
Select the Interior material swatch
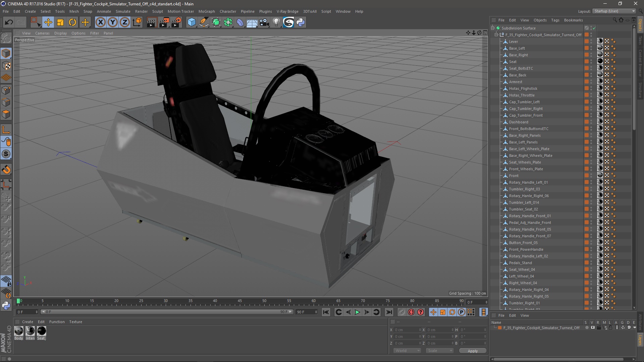tap(30, 333)
